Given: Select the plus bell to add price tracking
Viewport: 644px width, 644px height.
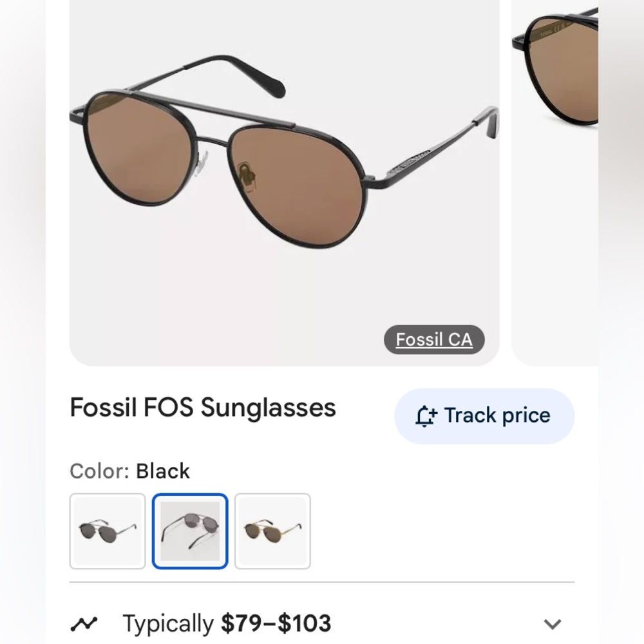Looking at the screenshot, I should pos(424,415).
